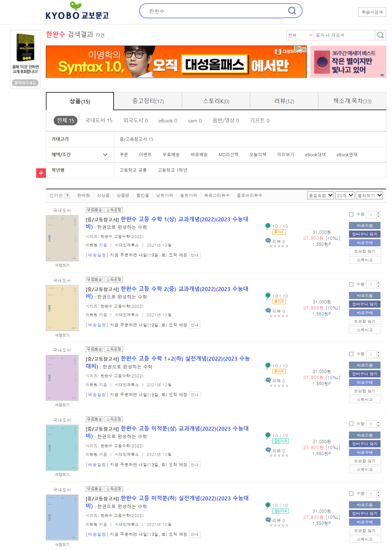
Task: Click the 결과 내 재검색 input field
Action: [344, 35]
